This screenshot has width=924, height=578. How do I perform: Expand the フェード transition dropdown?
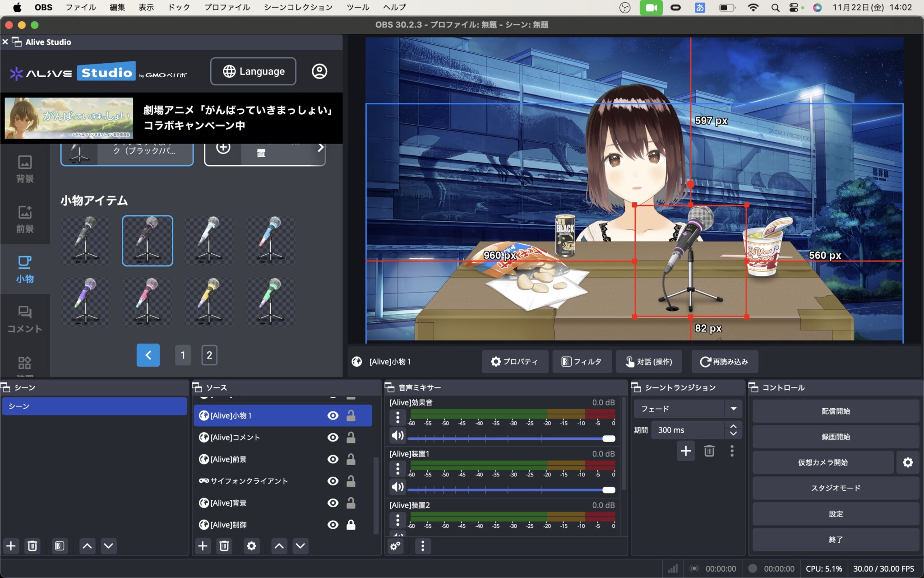click(x=734, y=409)
